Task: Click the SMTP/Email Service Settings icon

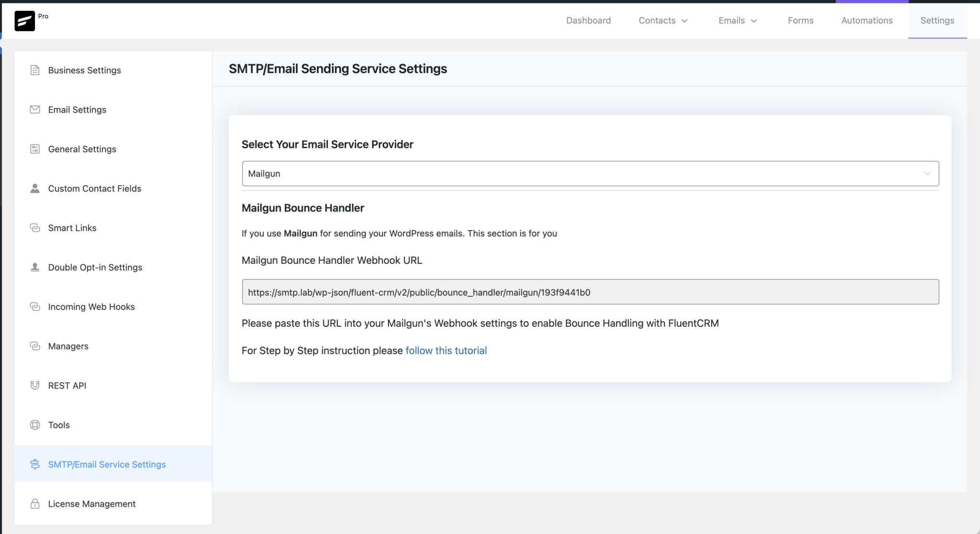Action: tap(35, 464)
